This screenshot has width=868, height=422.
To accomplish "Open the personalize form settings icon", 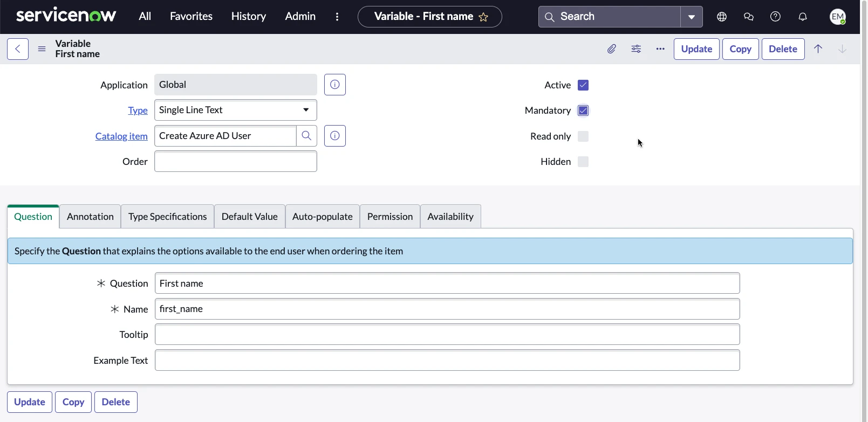I will [636, 49].
